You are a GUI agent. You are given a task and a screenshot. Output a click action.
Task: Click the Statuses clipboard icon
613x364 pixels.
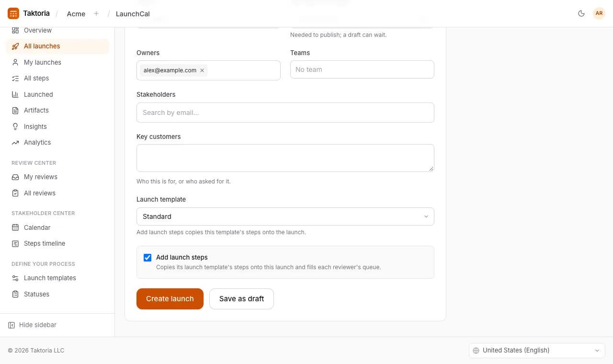pyautogui.click(x=15, y=294)
